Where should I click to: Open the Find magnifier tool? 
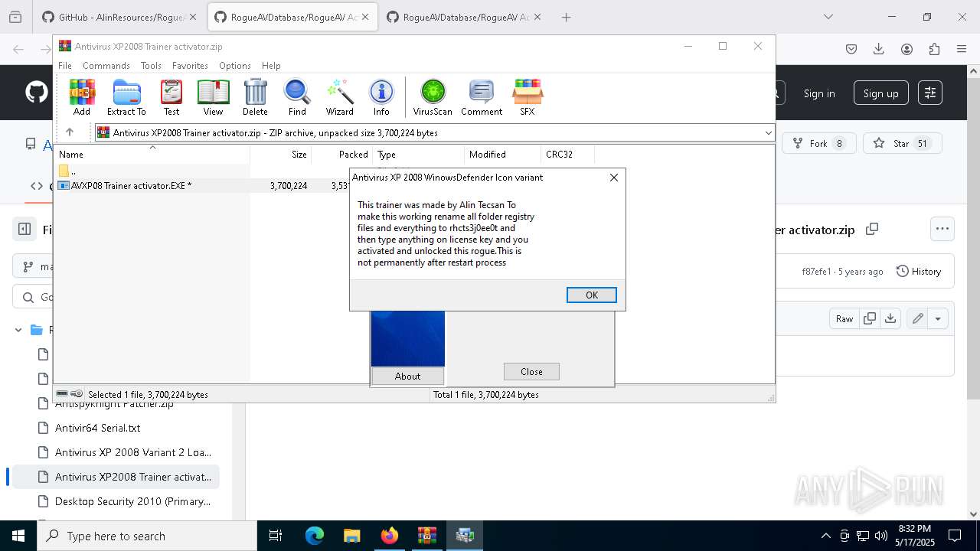[297, 97]
